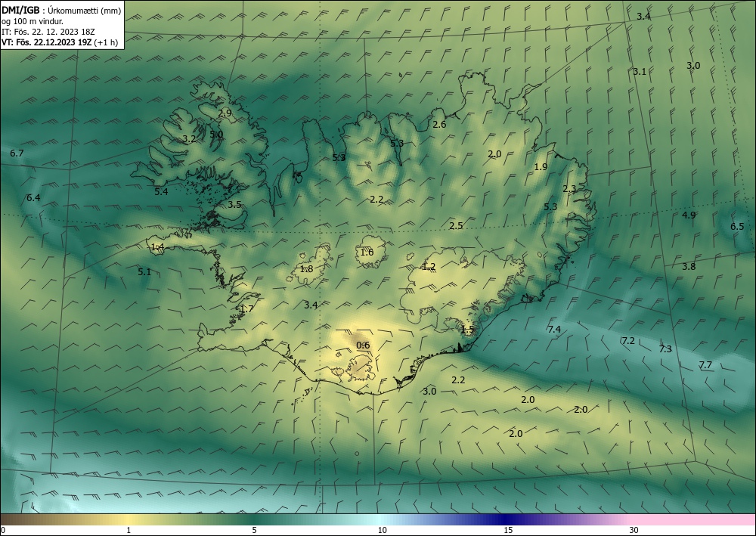Click the 'og 100 m vindur.' caption line
The height and width of the screenshot is (536, 756).
coord(33,21)
